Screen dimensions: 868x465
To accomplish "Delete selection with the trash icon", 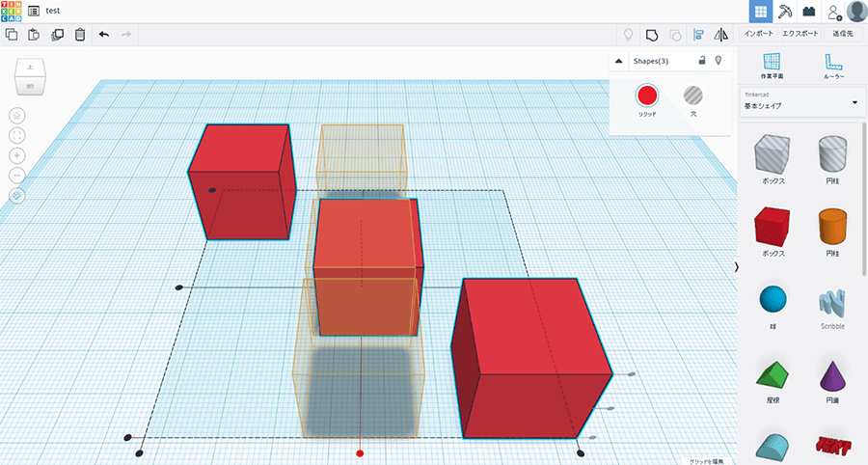I will (80, 35).
